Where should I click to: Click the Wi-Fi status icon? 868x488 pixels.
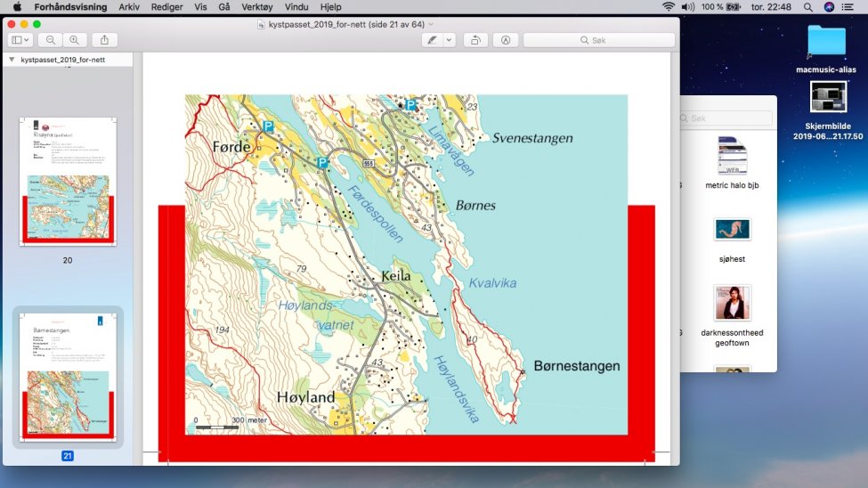coord(669,6)
